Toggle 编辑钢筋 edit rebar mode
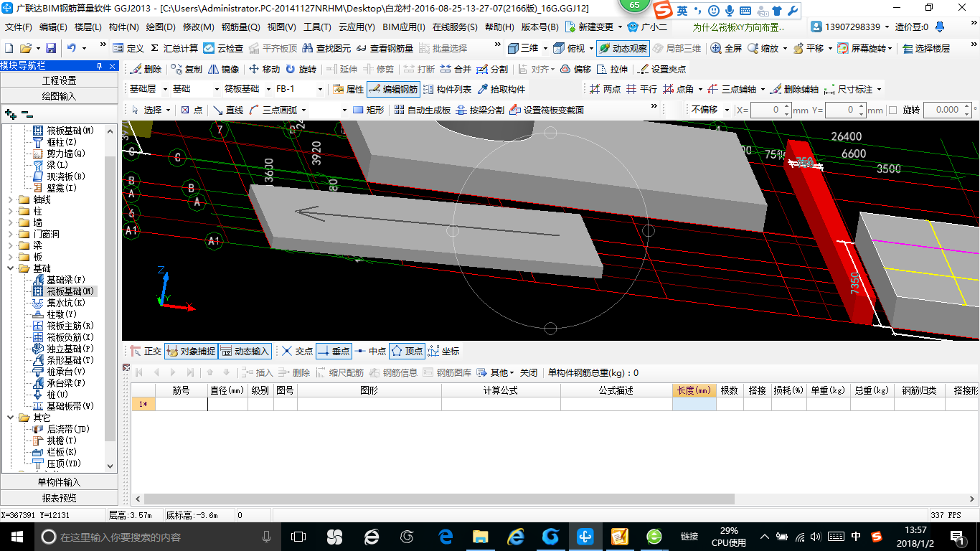Screen dimensions: 980x551 392,89
